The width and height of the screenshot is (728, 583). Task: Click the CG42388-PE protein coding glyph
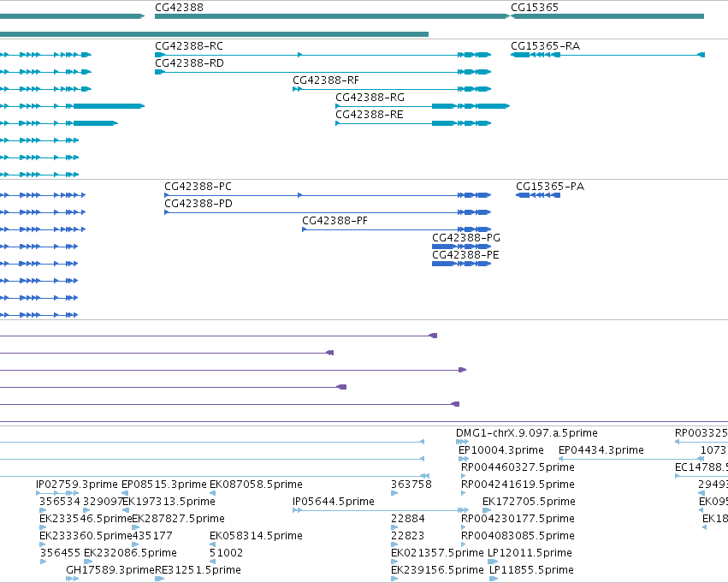coord(461,264)
